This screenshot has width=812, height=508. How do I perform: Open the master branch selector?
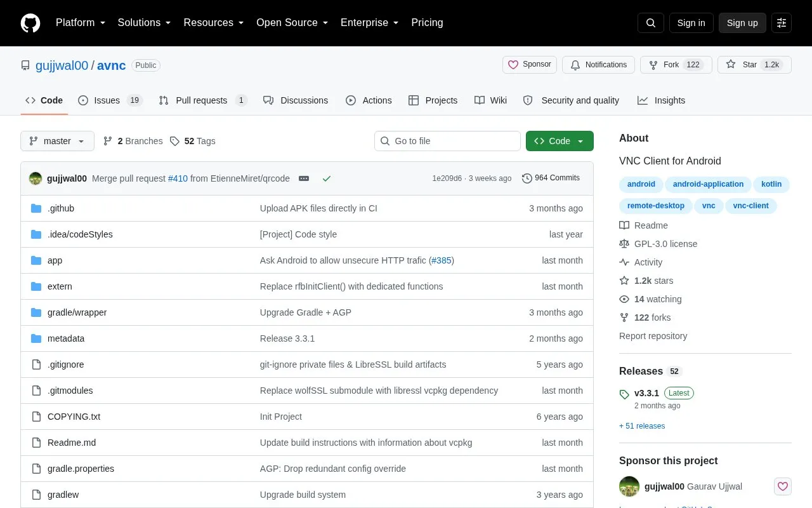point(57,141)
